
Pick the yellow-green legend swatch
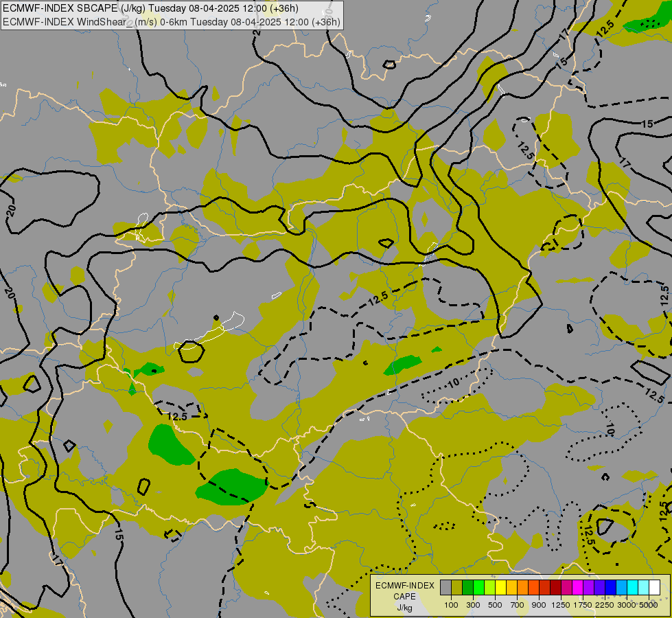pyautogui.click(x=490, y=588)
